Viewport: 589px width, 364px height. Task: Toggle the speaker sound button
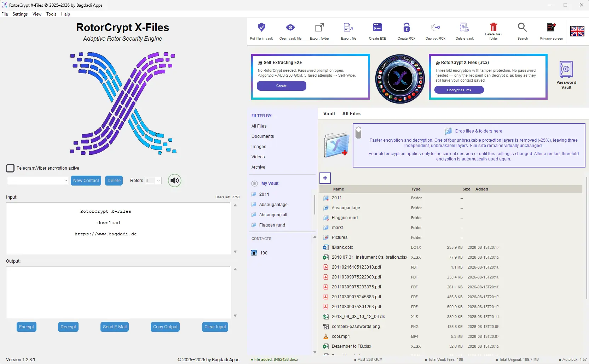click(174, 181)
